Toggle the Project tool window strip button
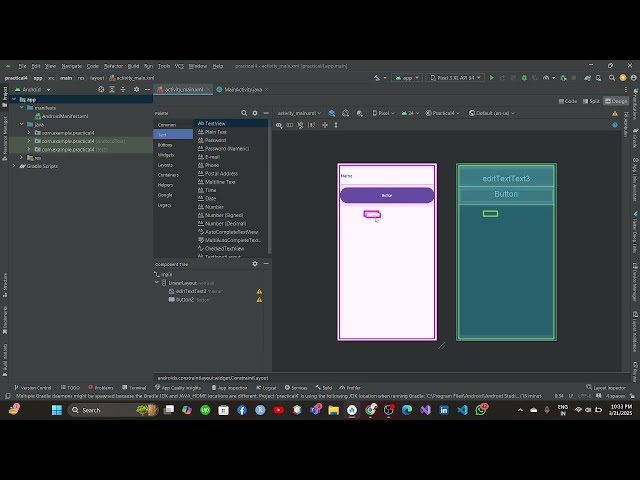This screenshot has height=480, width=640. pyautogui.click(x=5, y=97)
